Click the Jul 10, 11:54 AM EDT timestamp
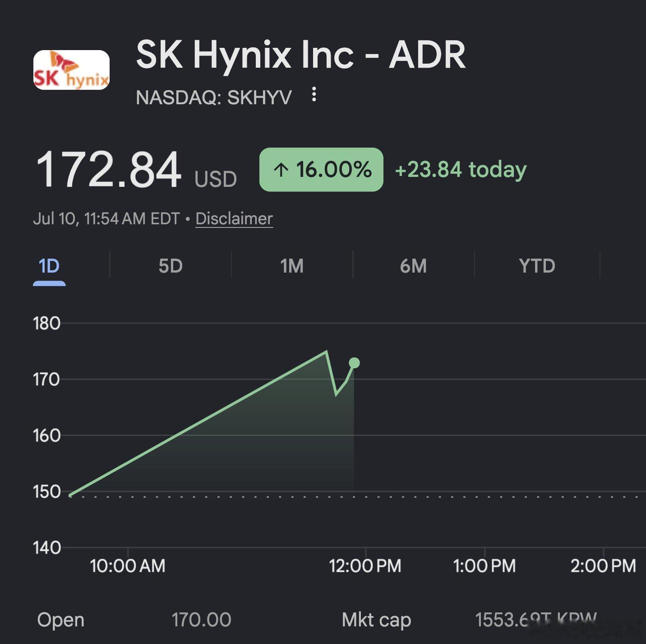This screenshot has height=644, width=646. coord(106,218)
